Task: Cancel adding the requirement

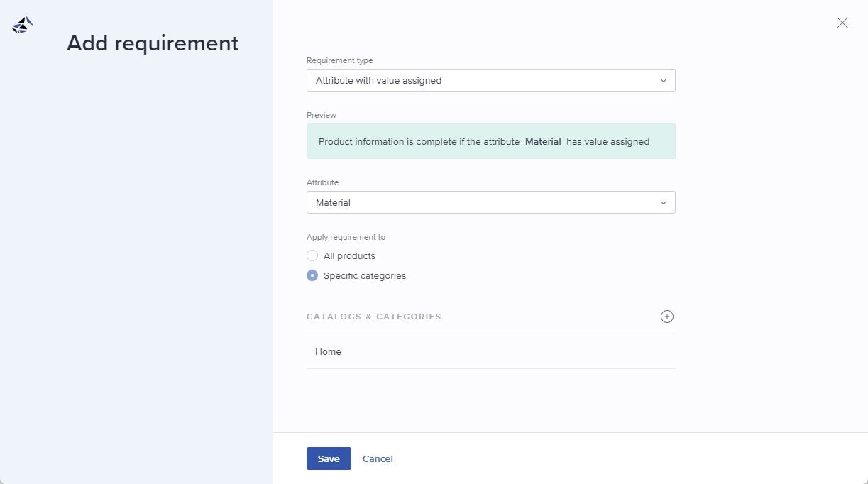Action: (378, 458)
